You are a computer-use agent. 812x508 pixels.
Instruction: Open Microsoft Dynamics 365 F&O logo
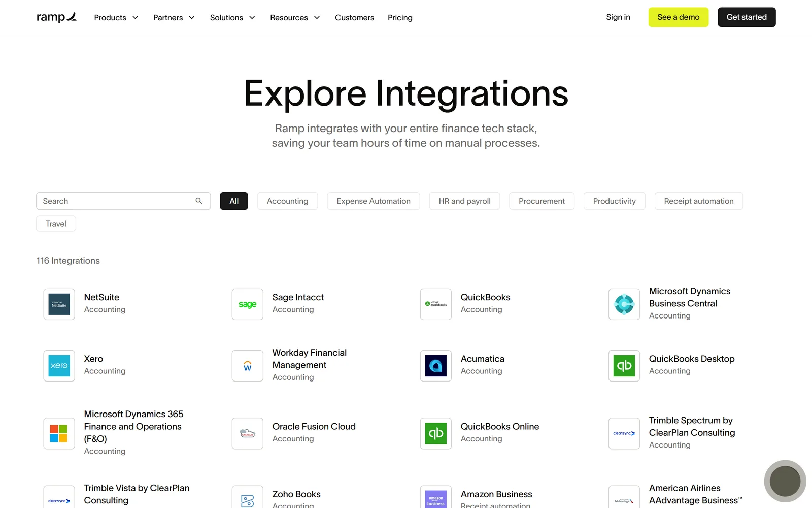pos(59,433)
